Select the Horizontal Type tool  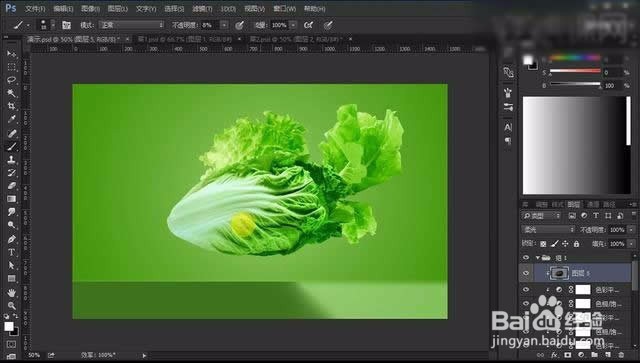[11, 252]
